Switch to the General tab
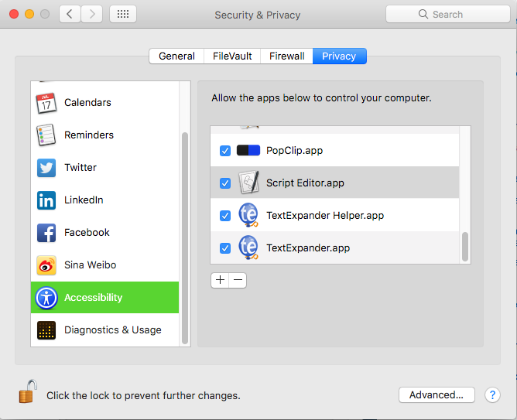517x420 pixels. (176, 56)
